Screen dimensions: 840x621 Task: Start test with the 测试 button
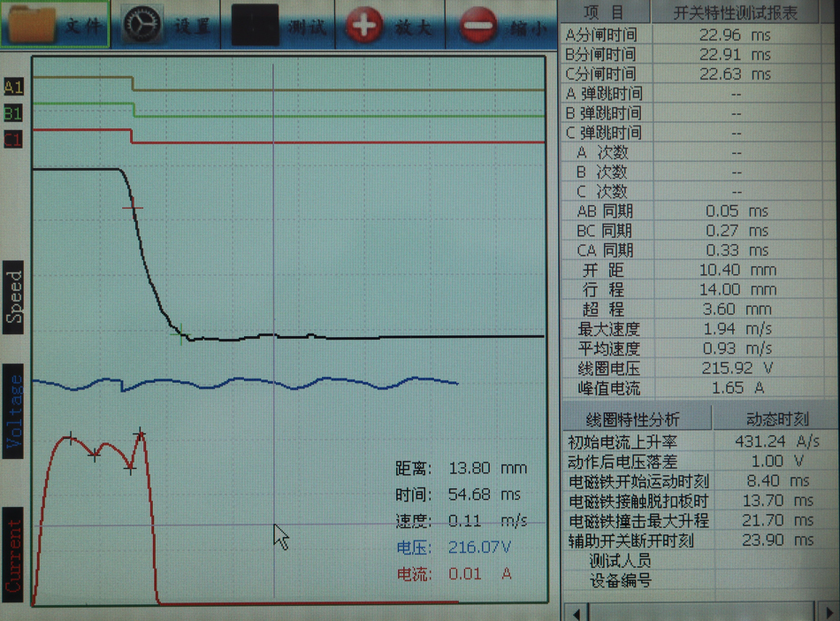click(278, 25)
